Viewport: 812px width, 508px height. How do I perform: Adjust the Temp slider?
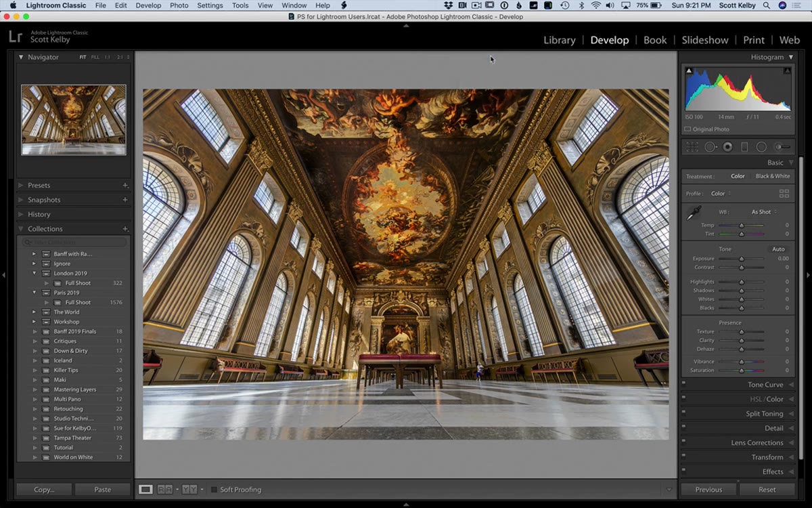tap(742, 225)
